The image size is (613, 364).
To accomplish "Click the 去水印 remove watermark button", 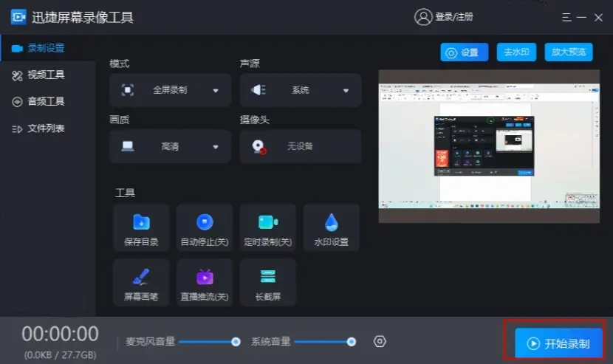I will [x=516, y=52].
